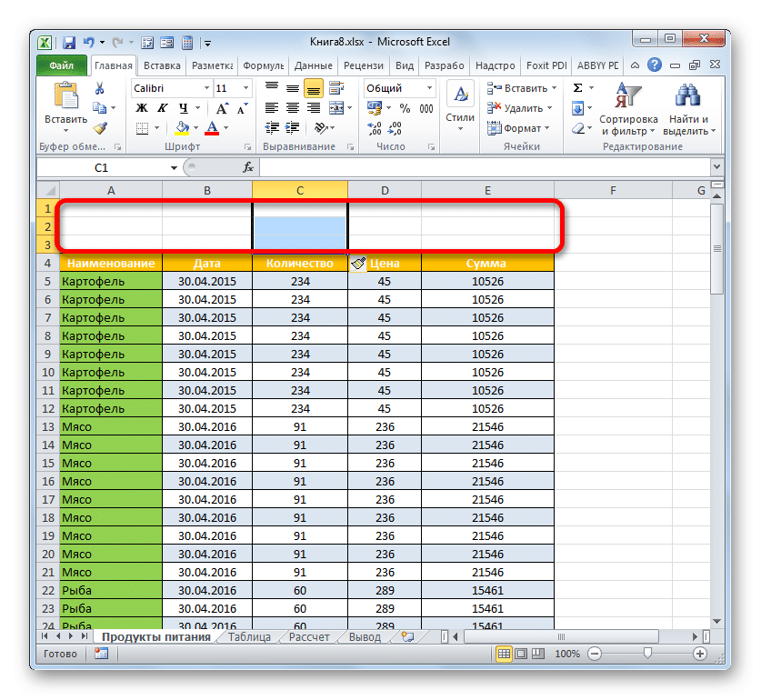Open the Сортировка и фильтр tool
Screen dimensions: 761x700
(x=628, y=109)
